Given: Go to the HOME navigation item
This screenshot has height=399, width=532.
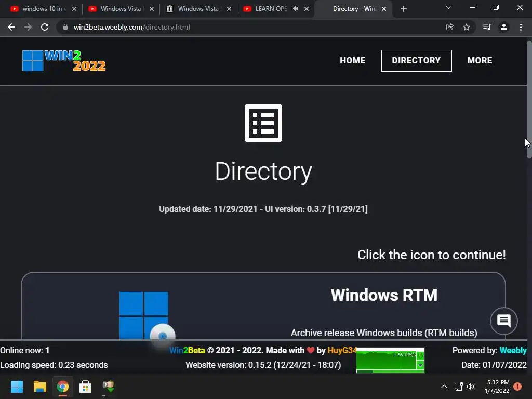Looking at the screenshot, I should (x=353, y=60).
